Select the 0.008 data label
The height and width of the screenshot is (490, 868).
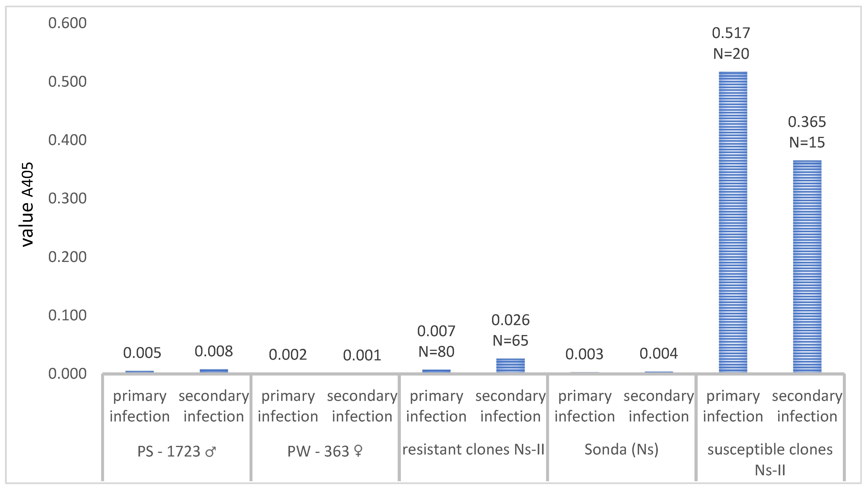coord(214,352)
